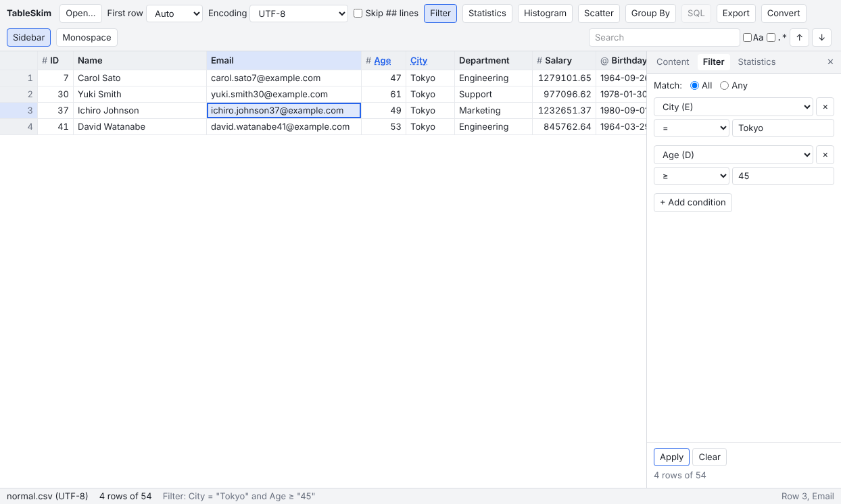Focus the Search input field

pos(664,38)
